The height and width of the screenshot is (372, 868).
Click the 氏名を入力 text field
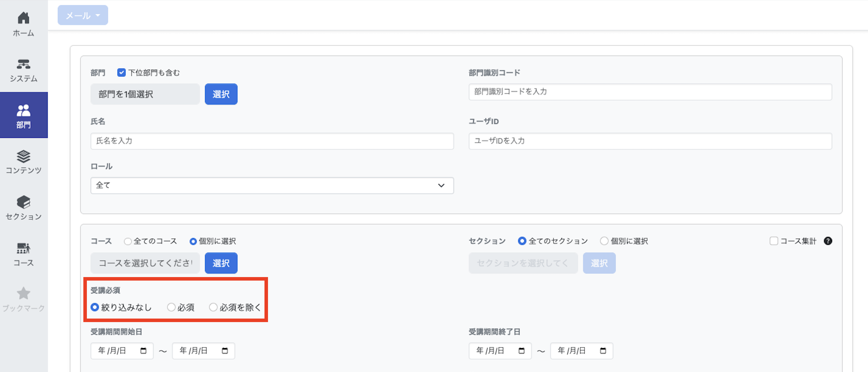pyautogui.click(x=272, y=141)
